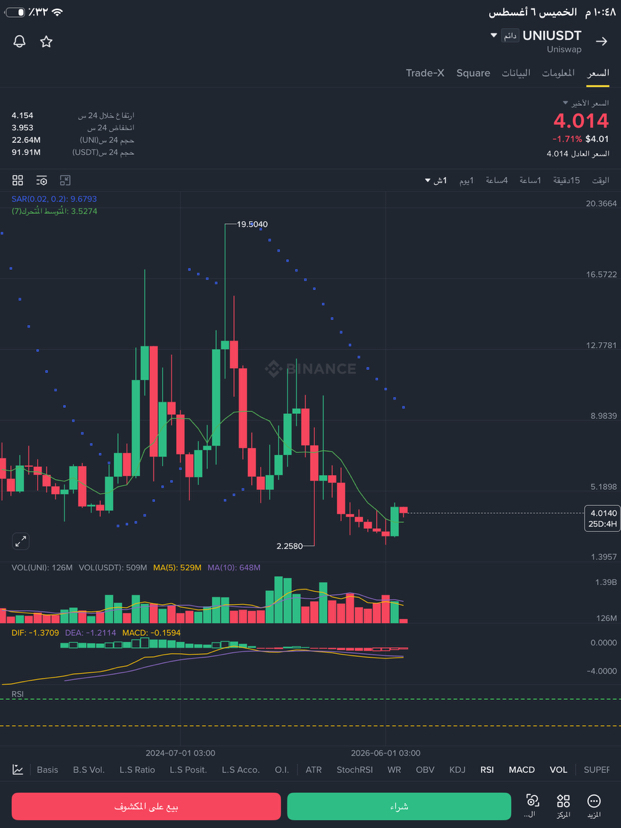Toggle the O.I. indicator
Viewport: 621px width, 828px height.
point(282,769)
